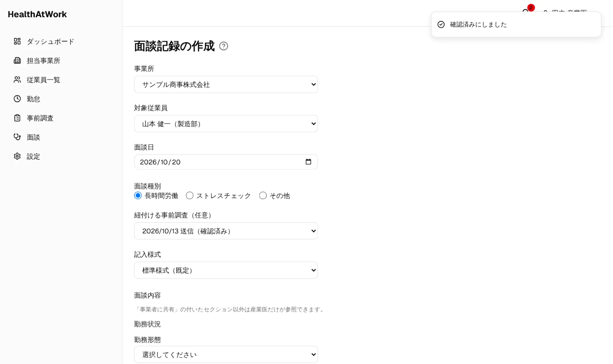
Task: Click the 確認済みにしました toast message
Action: (x=516, y=25)
